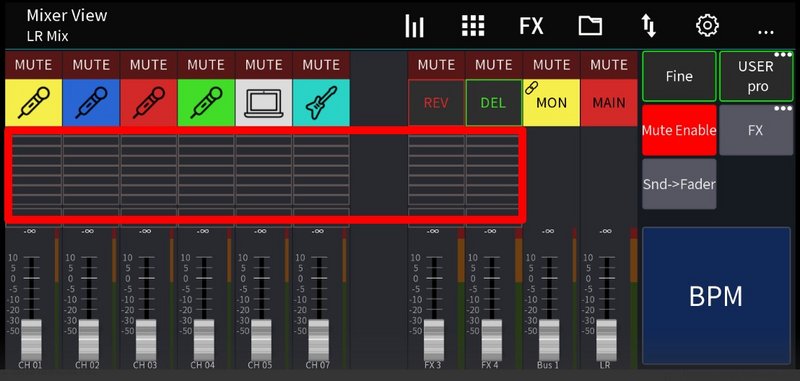Select the blue microphone channel icon

coord(91,103)
